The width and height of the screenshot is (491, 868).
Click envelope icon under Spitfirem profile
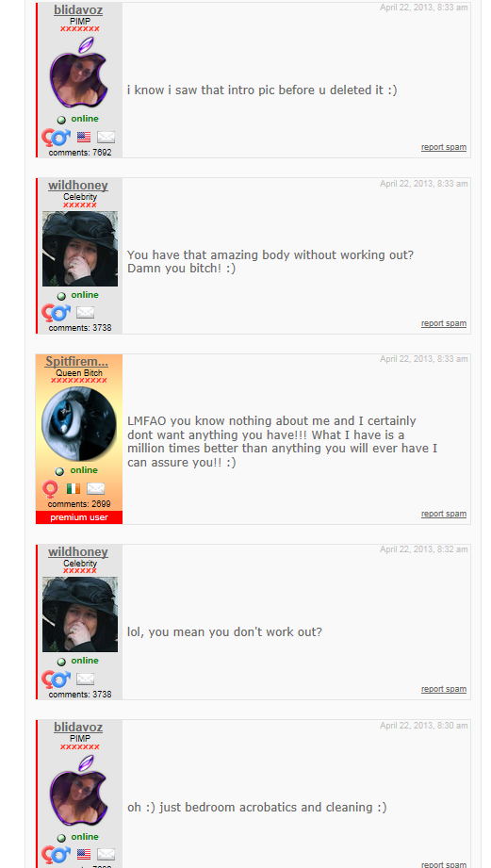[x=96, y=489]
